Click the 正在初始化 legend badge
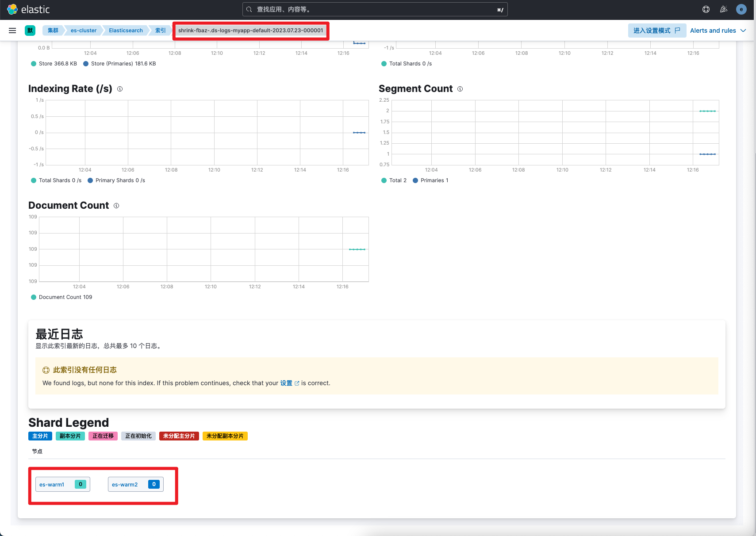756x536 pixels. coord(138,436)
